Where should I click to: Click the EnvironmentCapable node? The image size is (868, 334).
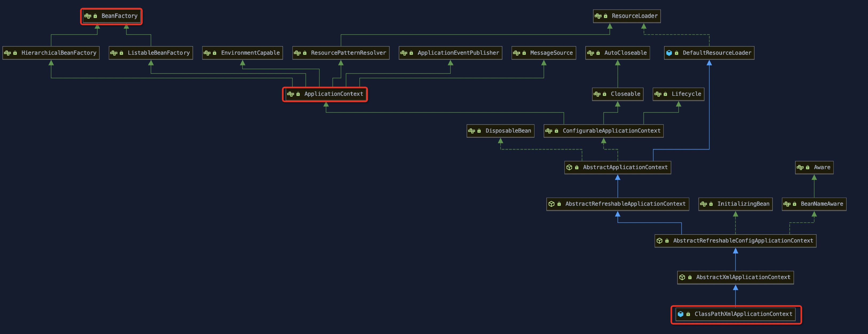click(242, 53)
